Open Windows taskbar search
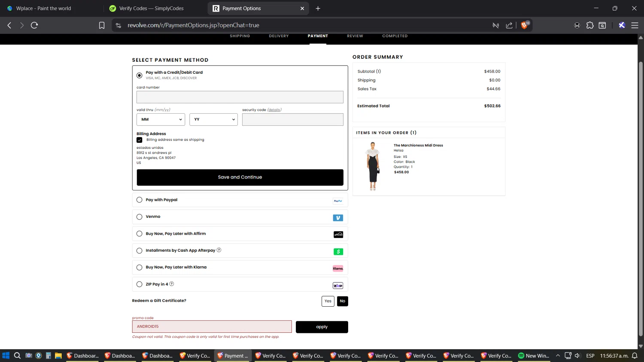 (x=17, y=356)
